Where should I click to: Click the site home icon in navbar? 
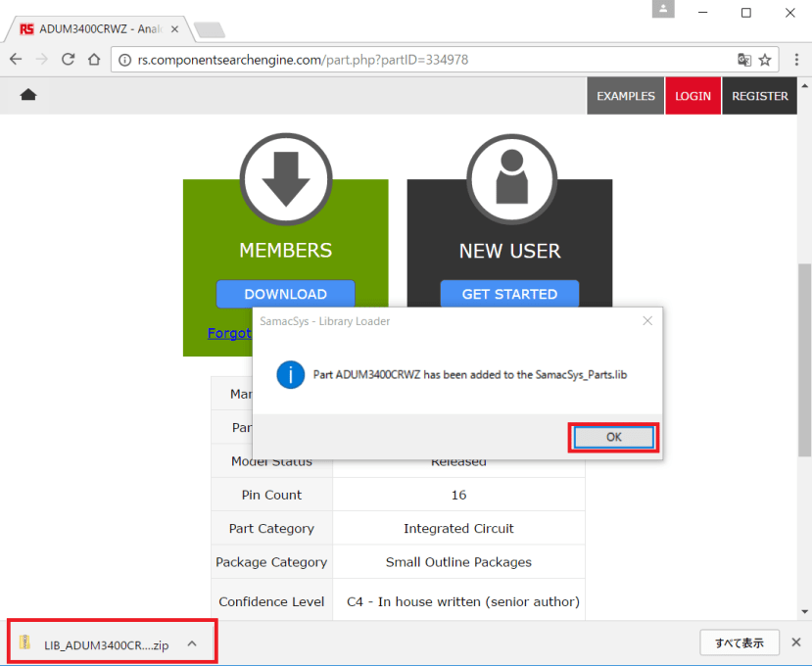pyautogui.click(x=28, y=95)
